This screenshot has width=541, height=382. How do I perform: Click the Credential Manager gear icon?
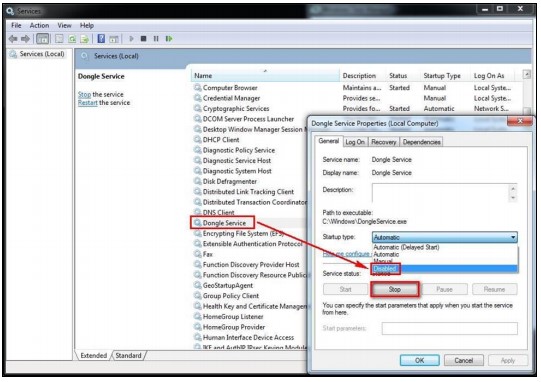198,98
